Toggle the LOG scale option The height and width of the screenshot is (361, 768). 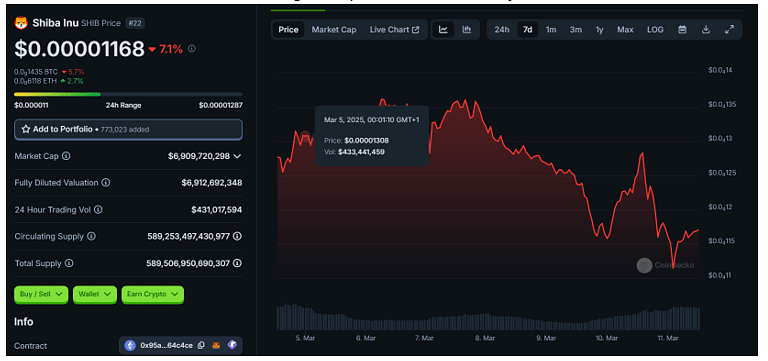click(x=655, y=29)
